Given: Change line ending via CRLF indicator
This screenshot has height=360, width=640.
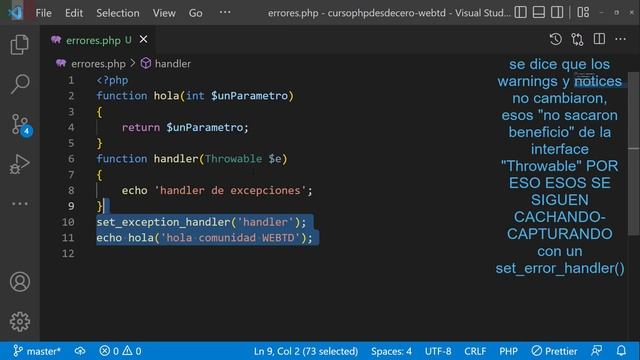Looking at the screenshot, I should point(475,351).
